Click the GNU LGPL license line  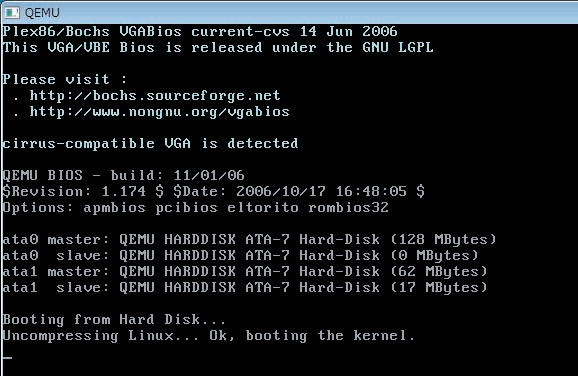coord(218,48)
